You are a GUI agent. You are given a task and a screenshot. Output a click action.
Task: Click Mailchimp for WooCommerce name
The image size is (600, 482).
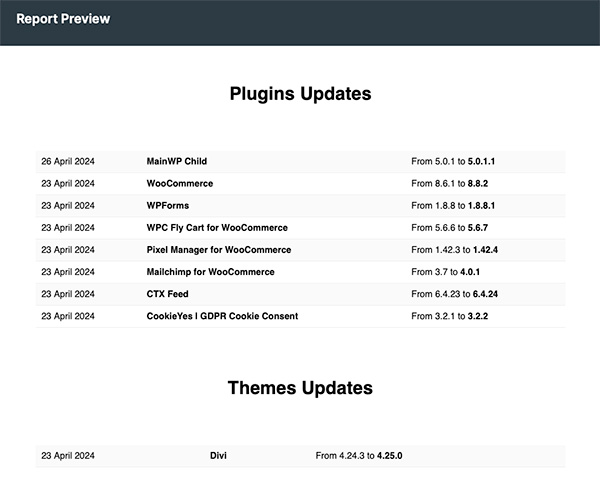point(210,272)
